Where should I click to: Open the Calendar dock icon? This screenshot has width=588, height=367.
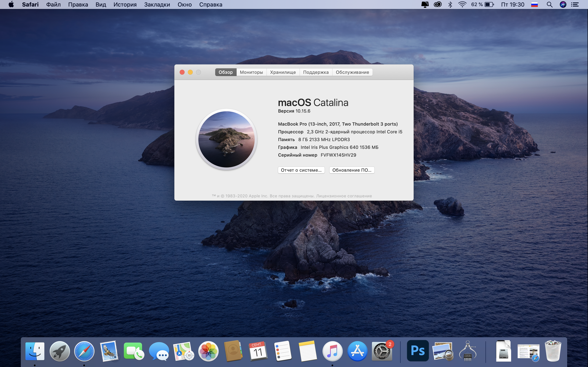click(x=257, y=351)
